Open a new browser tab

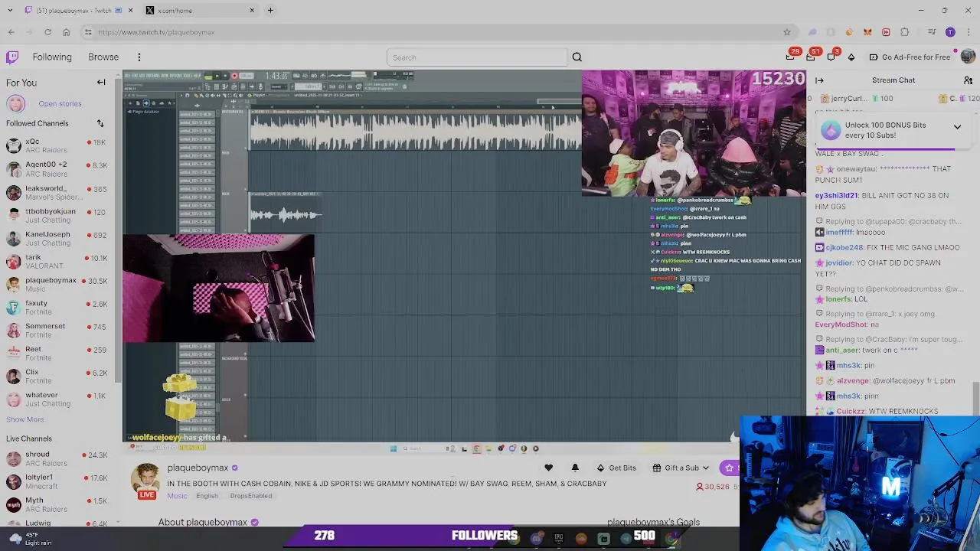tap(270, 11)
